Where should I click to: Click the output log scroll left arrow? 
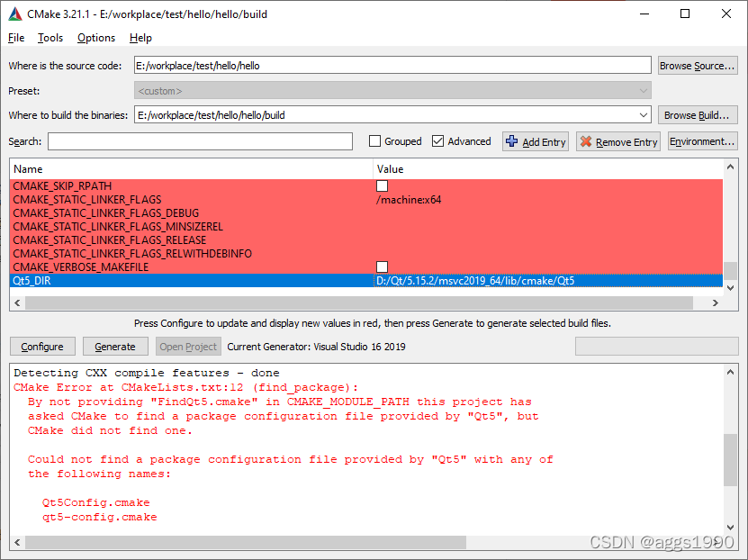pos(18,542)
